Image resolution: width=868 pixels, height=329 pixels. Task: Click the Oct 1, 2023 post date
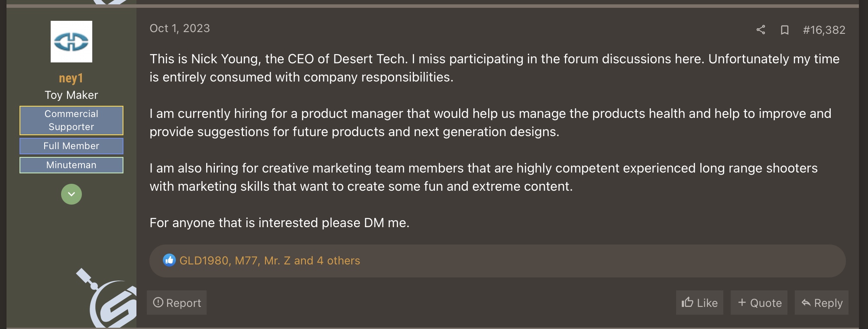[180, 28]
